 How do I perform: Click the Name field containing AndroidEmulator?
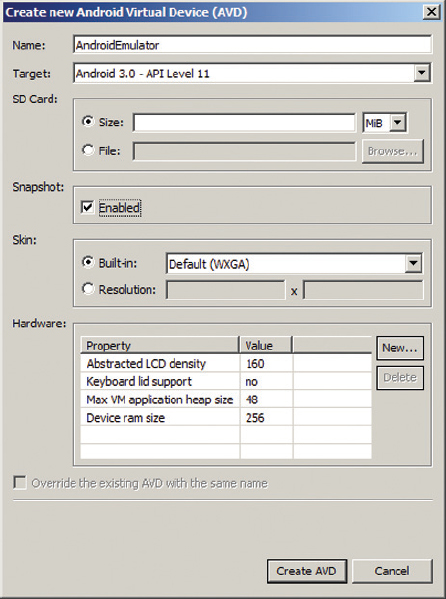pos(252,45)
